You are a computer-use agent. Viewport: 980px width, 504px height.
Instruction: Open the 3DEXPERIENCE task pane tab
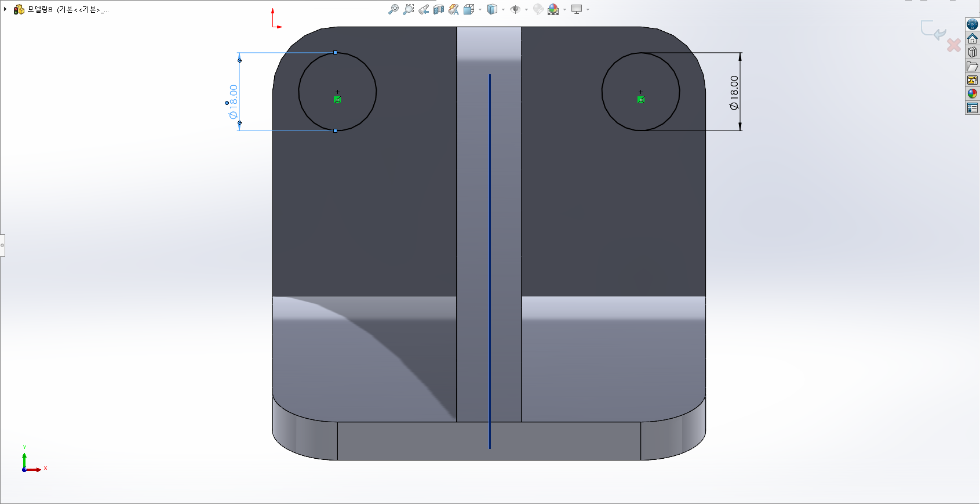coord(972,24)
